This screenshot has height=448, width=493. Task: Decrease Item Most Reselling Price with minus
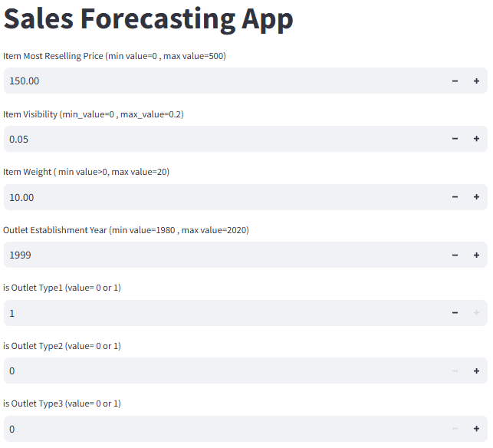point(455,81)
